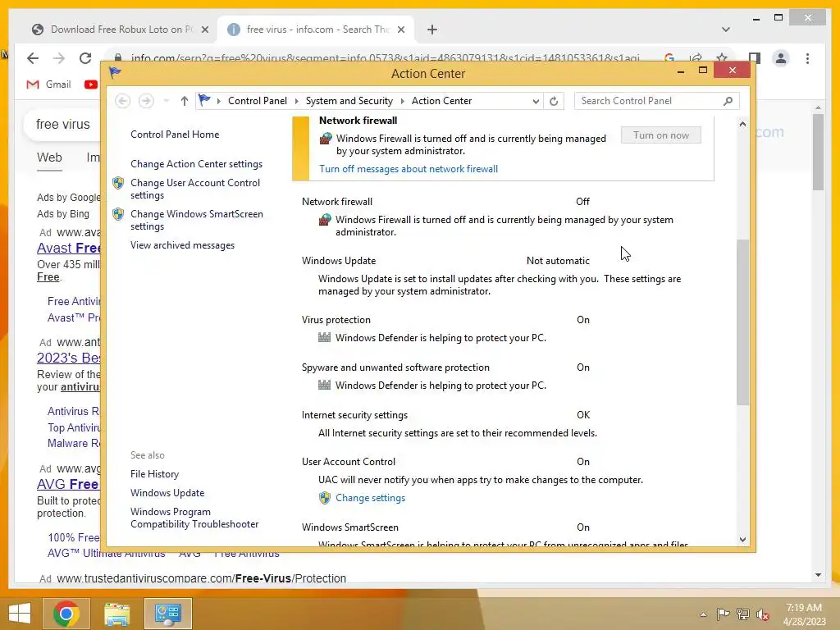Open YouTube bookmark icon in Chrome
Viewport: 840px width, 630px height.
click(x=90, y=84)
